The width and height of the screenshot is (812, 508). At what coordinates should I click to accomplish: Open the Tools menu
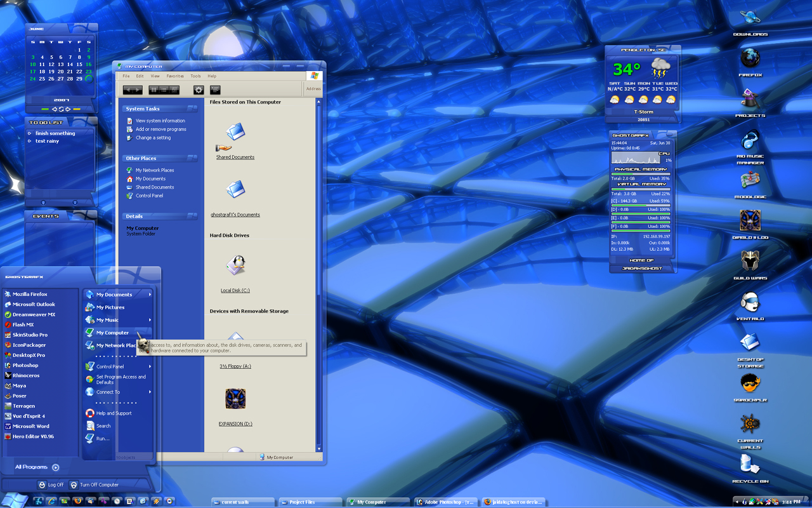click(x=196, y=76)
